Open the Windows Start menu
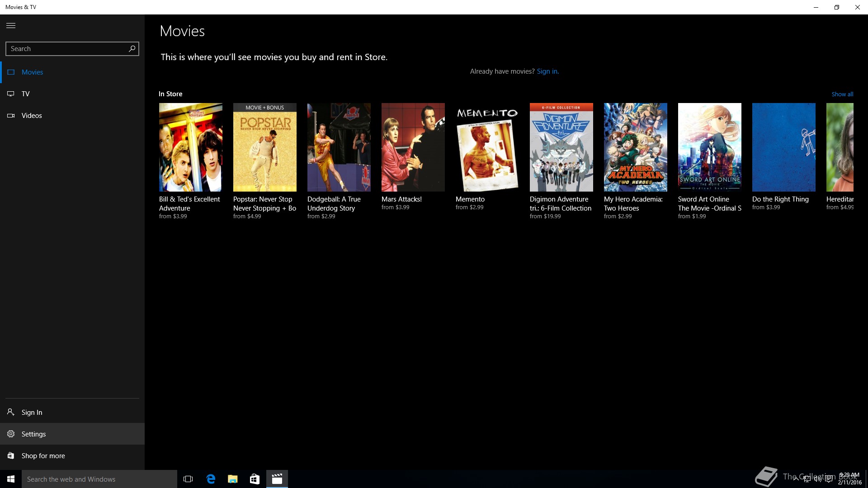The height and width of the screenshot is (488, 868). tap(11, 479)
